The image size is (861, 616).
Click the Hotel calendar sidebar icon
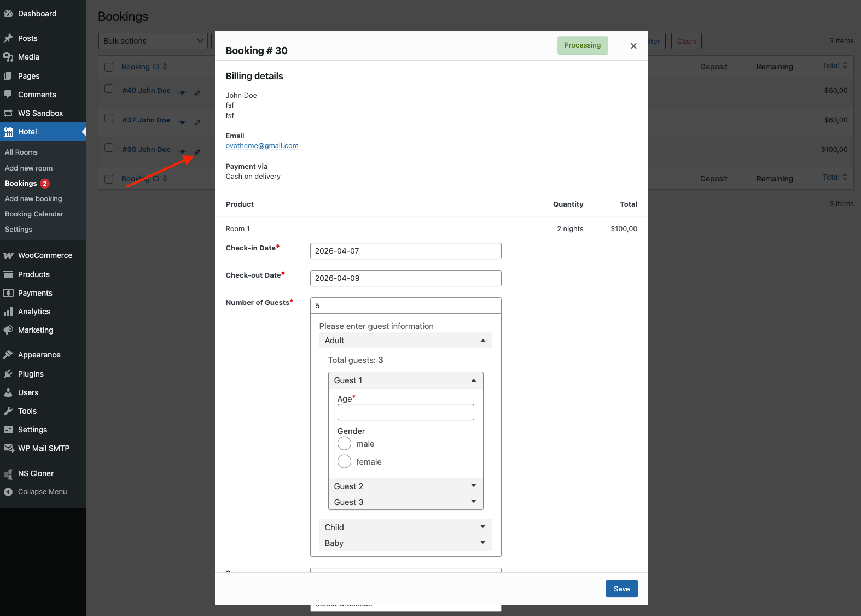(x=8, y=132)
